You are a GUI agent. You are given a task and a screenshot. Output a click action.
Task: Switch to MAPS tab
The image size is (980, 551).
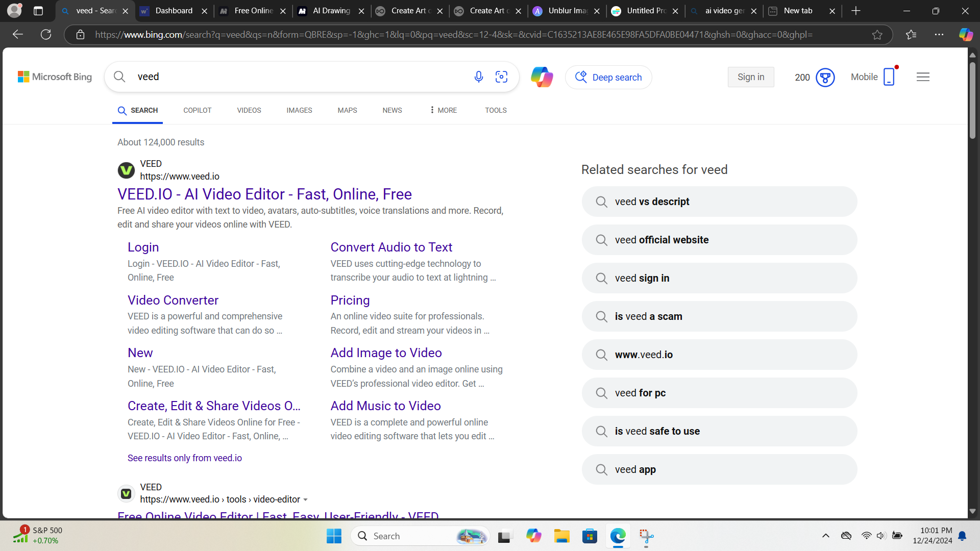pyautogui.click(x=347, y=110)
